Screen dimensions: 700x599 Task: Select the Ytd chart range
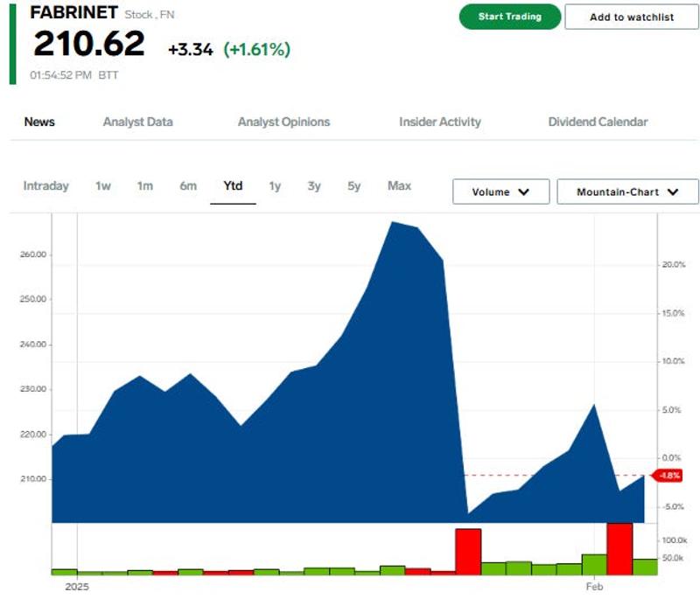coord(233,185)
